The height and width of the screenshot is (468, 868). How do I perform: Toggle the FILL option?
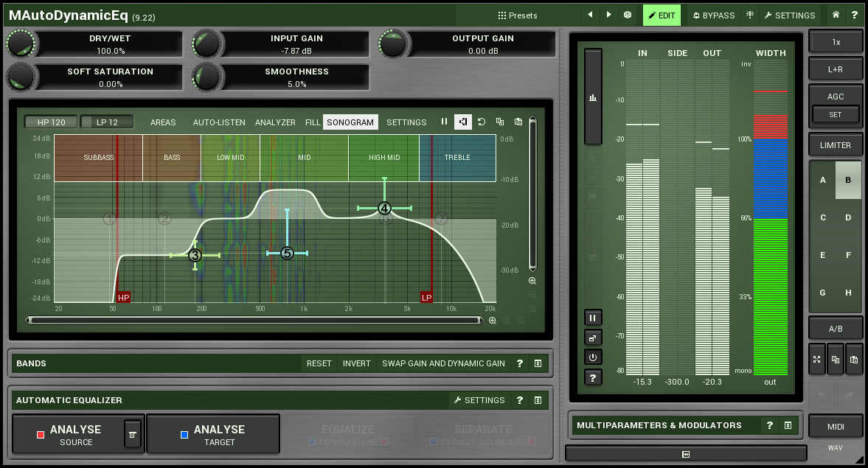coord(312,122)
